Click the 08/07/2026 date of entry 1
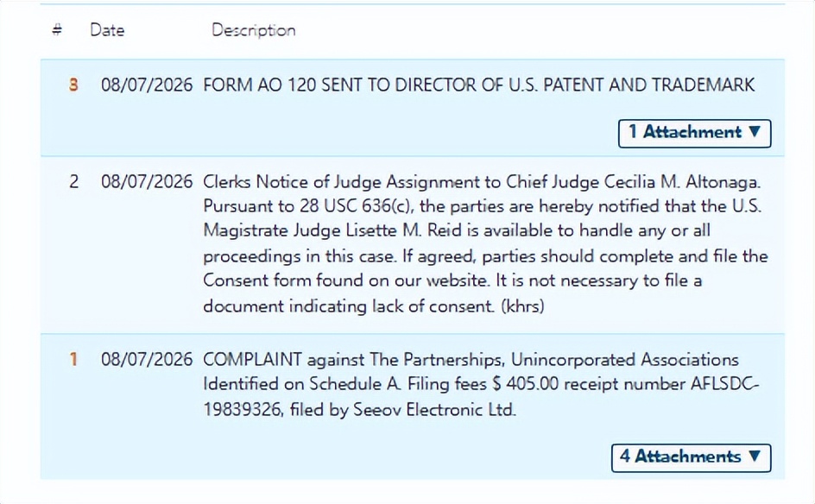This screenshot has height=504, width=815. (x=147, y=359)
